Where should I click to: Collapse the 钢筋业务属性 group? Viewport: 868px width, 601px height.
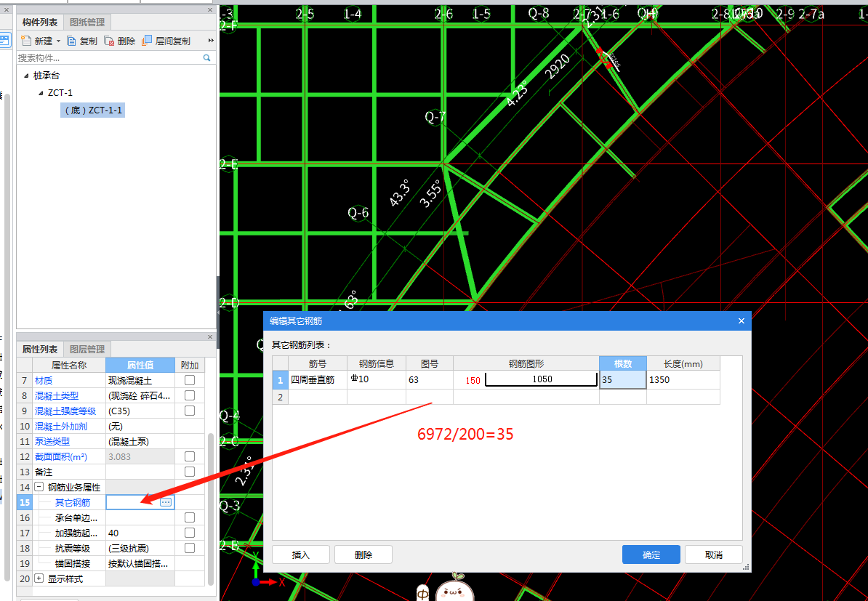(x=39, y=487)
